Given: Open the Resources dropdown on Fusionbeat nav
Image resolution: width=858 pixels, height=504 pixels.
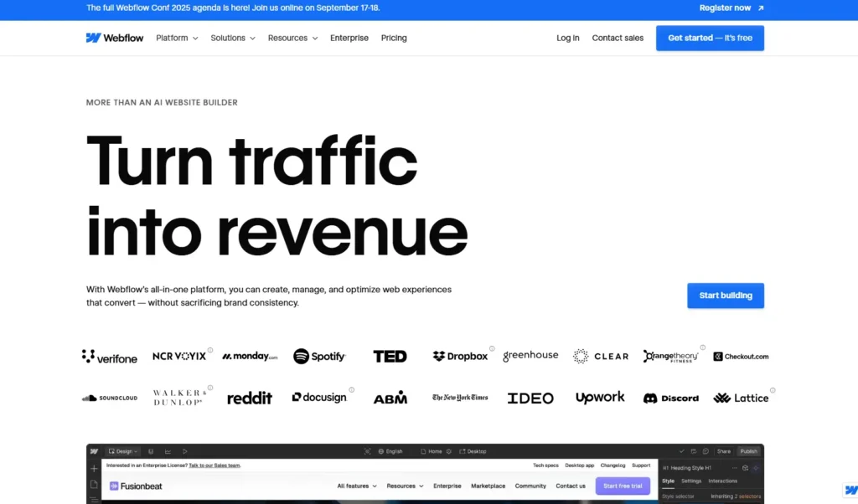Looking at the screenshot, I should click(405, 486).
